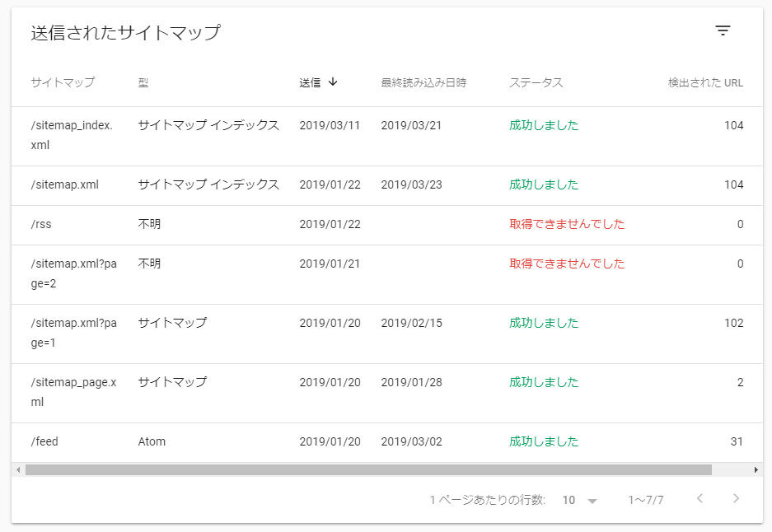The width and height of the screenshot is (772, 532).
Task: Click the 1～7/7 pagination range text
Action: point(645,500)
